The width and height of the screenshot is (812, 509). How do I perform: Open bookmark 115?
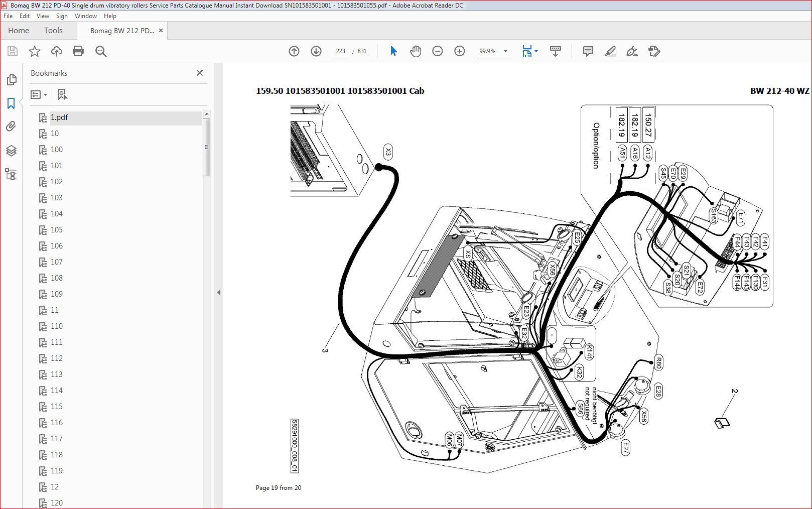(56, 407)
